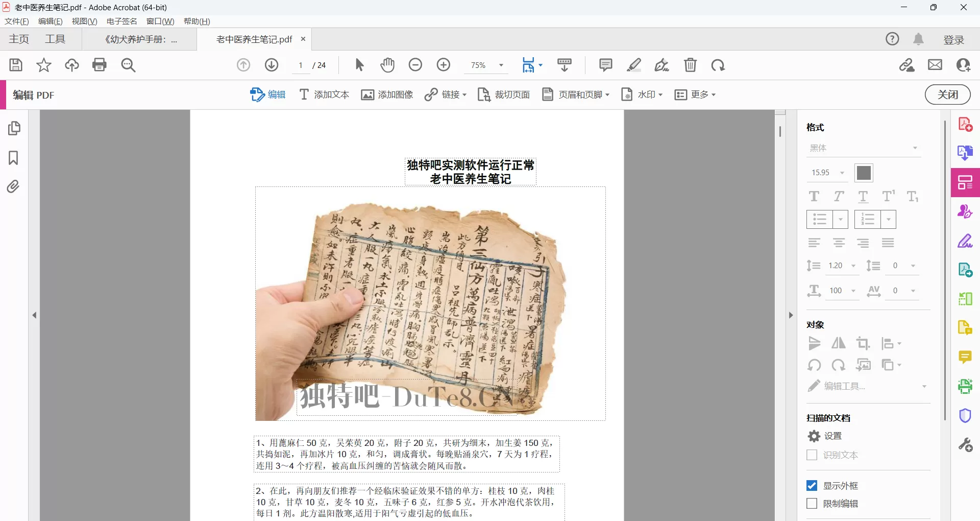The width and height of the screenshot is (980, 521).
Task: Uncheck the 显示外框 checkbox
Action: 812,486
